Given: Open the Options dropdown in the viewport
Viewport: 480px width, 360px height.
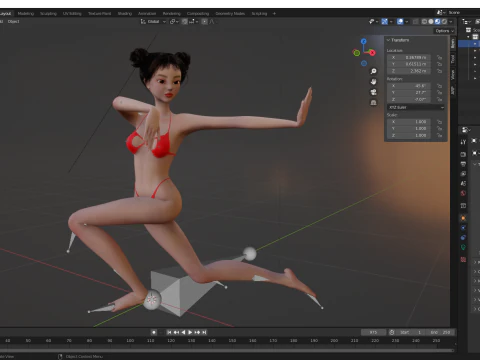Looking at the screenshot, I should [x=445, y=31].
